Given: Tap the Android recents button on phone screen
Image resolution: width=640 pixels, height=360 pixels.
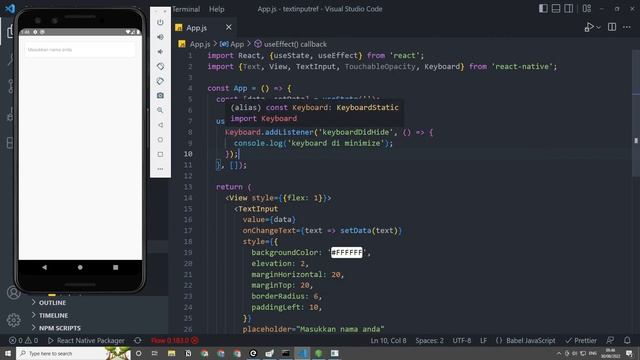Looking at the screenshot, I should click(116, 267).
